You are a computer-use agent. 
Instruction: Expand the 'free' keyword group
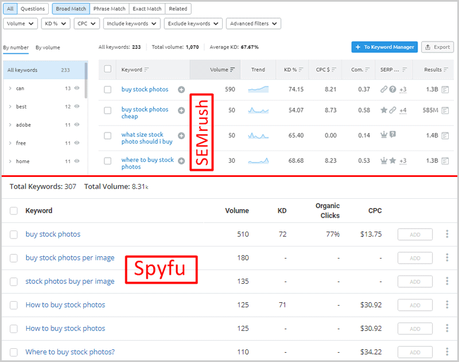(x=10, y=143)
